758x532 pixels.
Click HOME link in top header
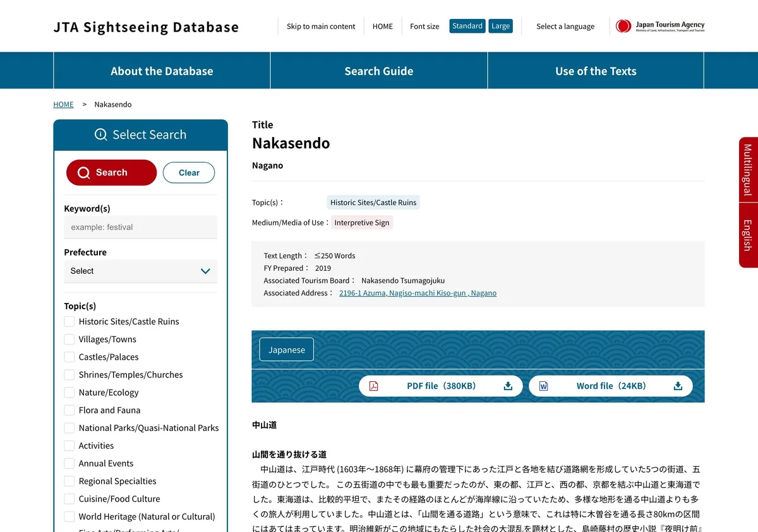coord(383,27)
